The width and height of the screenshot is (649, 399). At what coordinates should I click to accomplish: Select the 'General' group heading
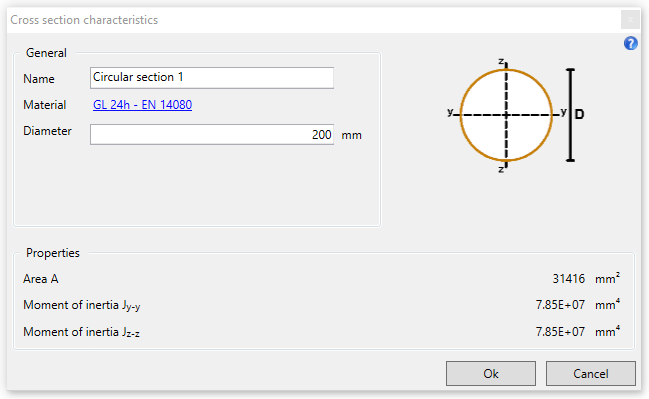(x=46, y=53)
